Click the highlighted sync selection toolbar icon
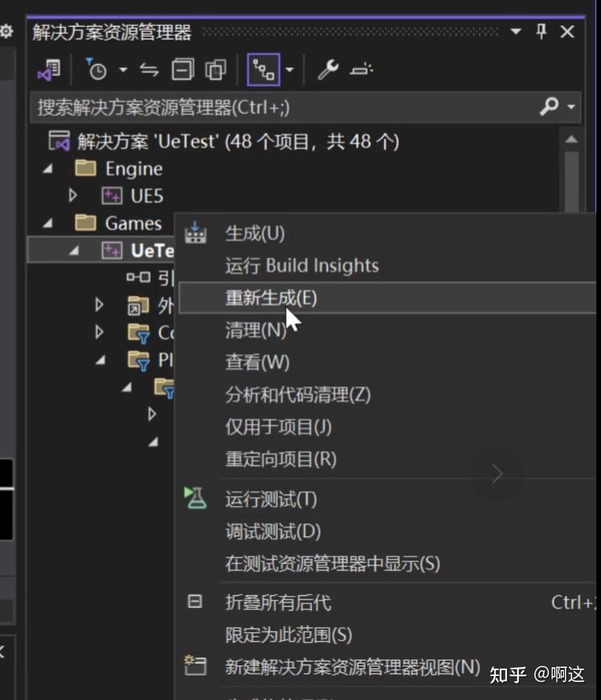The height and width of the screenshot is (700, 601). 263,69
